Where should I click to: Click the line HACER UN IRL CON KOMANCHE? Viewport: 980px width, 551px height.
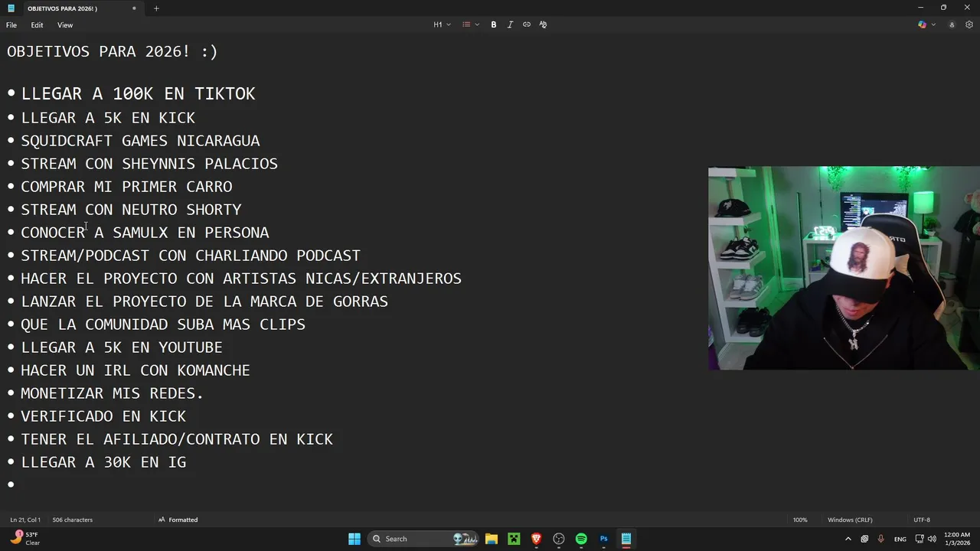pyautogui.click(x=136, y=370)
